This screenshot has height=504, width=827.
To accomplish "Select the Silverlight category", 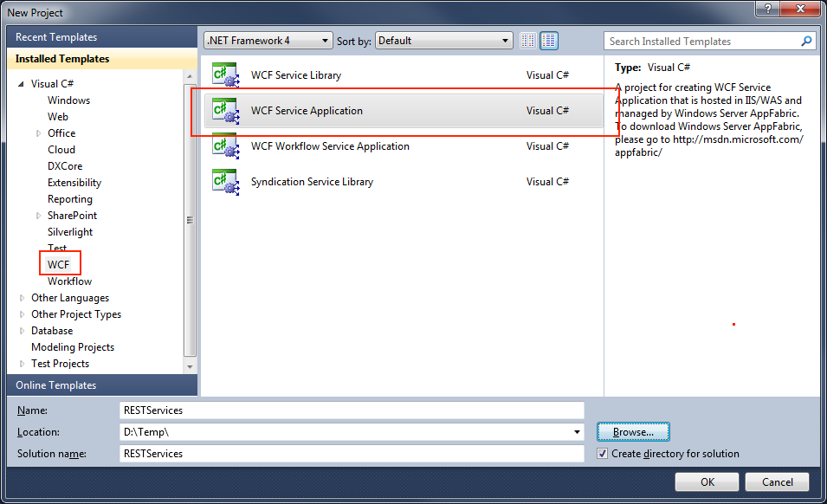I will 69,232.
